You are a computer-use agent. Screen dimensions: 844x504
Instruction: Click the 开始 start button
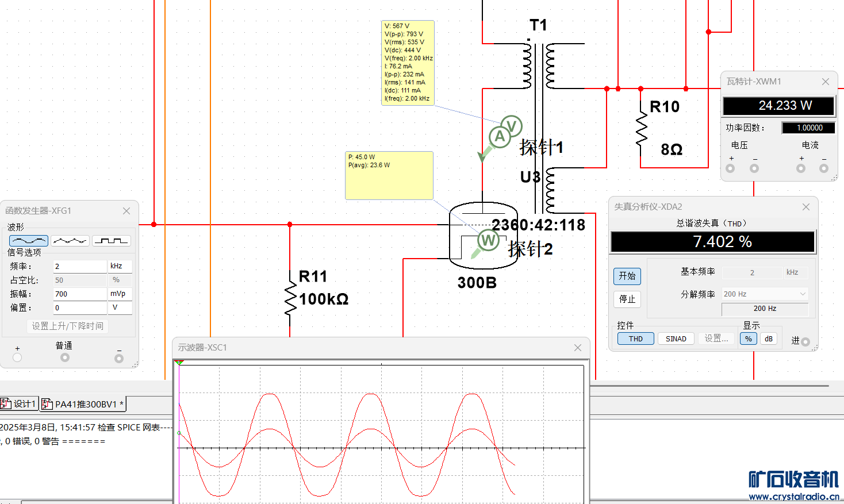coord(627,276)
